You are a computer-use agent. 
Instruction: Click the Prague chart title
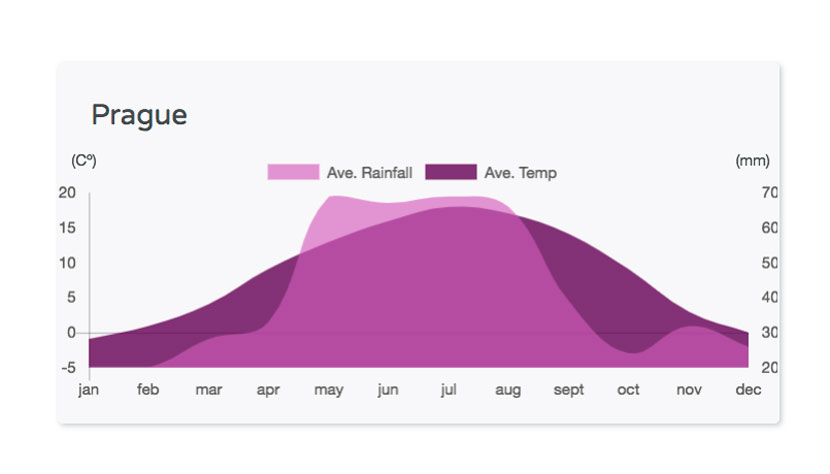pyautogui.click(x=139, y=115)
